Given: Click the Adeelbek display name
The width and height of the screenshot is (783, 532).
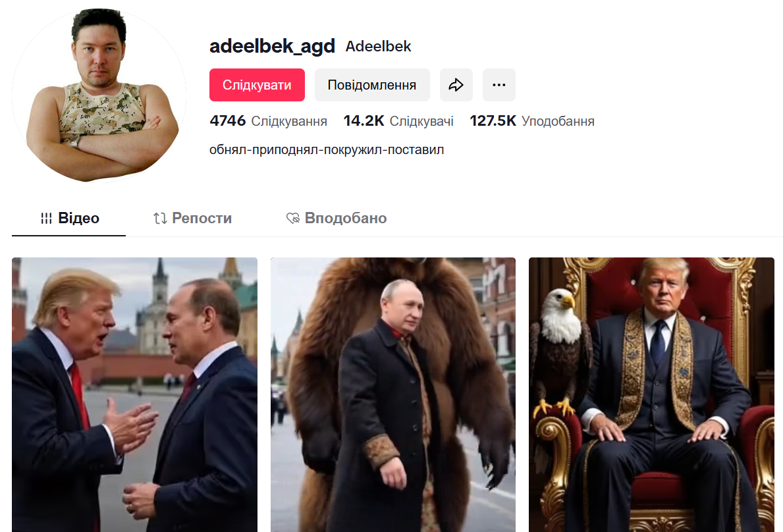Looking at the screenshot, I should pyautogui.click(x=378, y=46).
